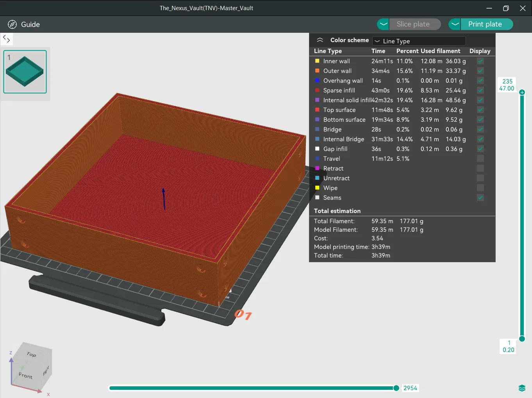Enable Unretract display checkbox
Viewport: 532px width, 398px height.
[480, 178]
